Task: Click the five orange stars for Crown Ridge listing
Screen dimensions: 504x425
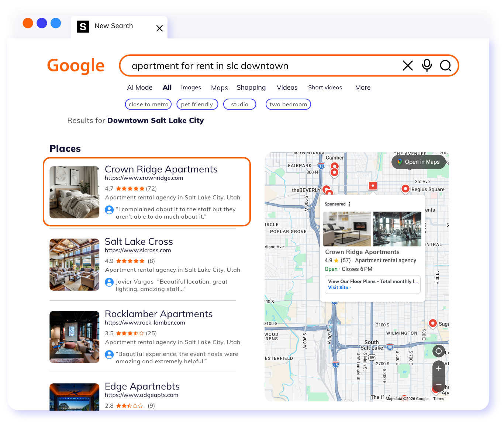Action: coord(130,189)
